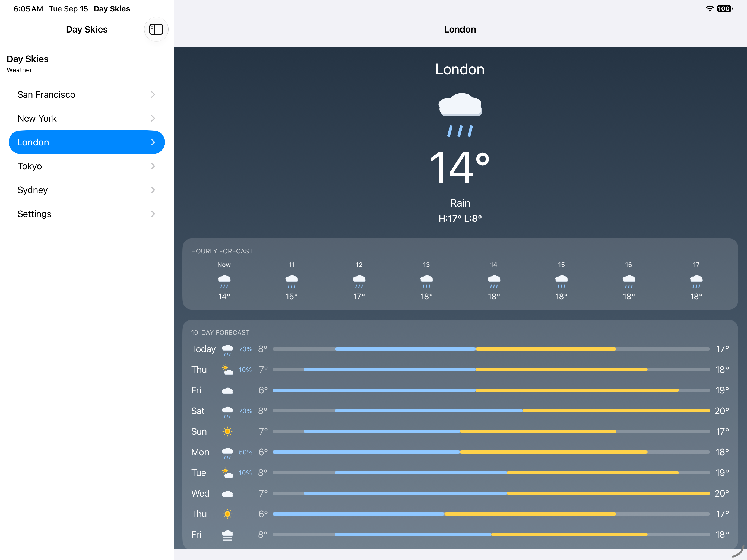
Task: Toggle the sidebar visibility button
Action: pyautogui.click(x=156, y=29)
